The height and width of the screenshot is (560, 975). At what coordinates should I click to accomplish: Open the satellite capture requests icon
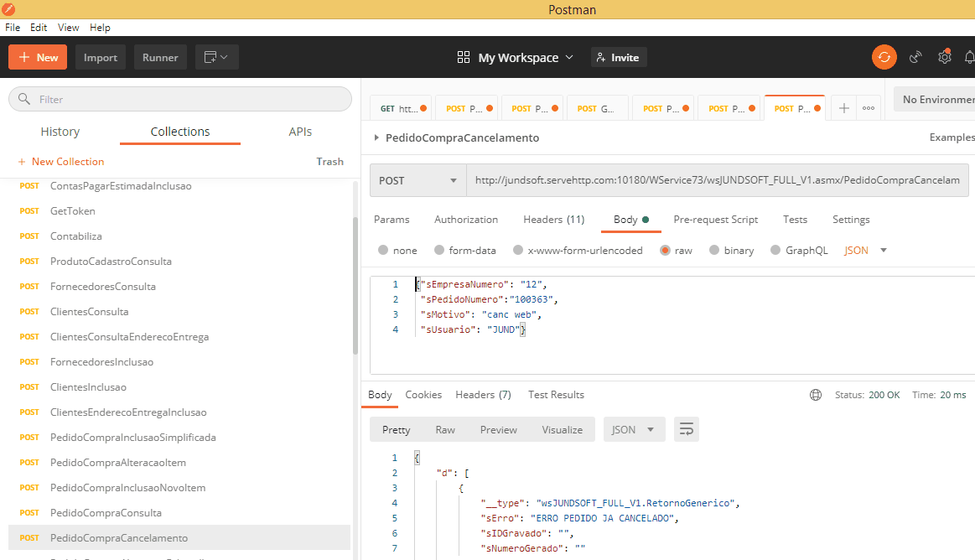click(915, 57)
